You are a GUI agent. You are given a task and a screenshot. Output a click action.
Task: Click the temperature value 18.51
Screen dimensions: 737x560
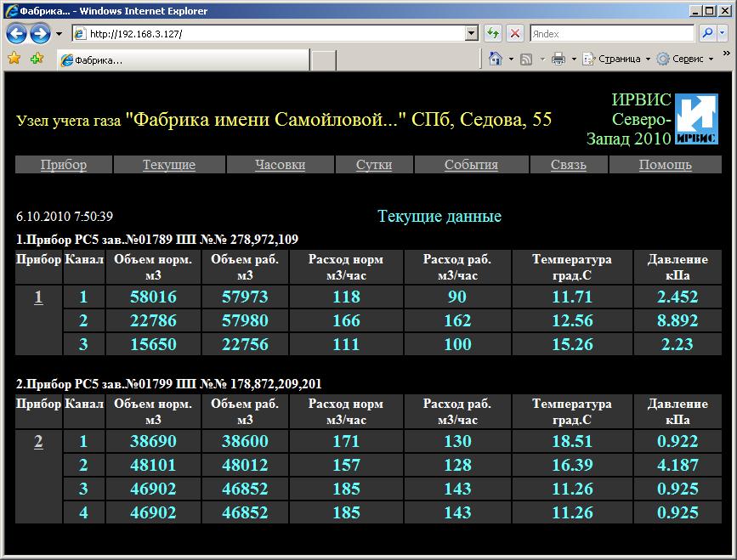[572, 441]
